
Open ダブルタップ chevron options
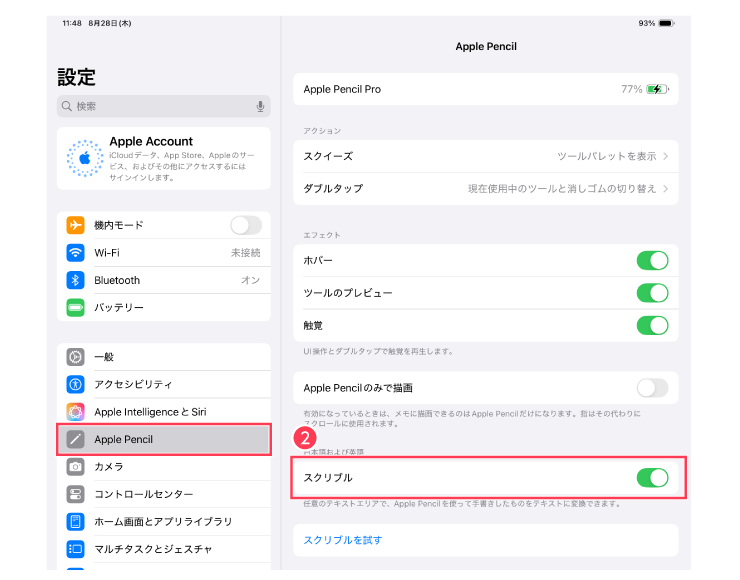665,189
